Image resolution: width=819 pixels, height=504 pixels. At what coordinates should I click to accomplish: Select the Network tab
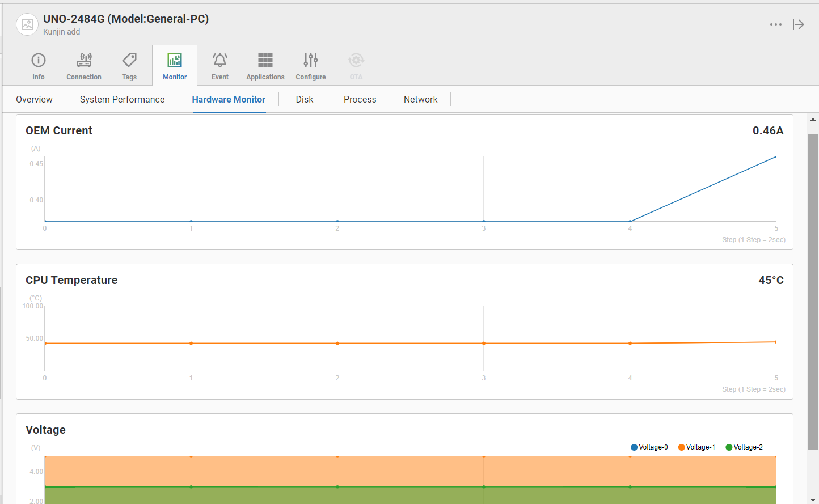pyautogui.click(x=420, y=100)
